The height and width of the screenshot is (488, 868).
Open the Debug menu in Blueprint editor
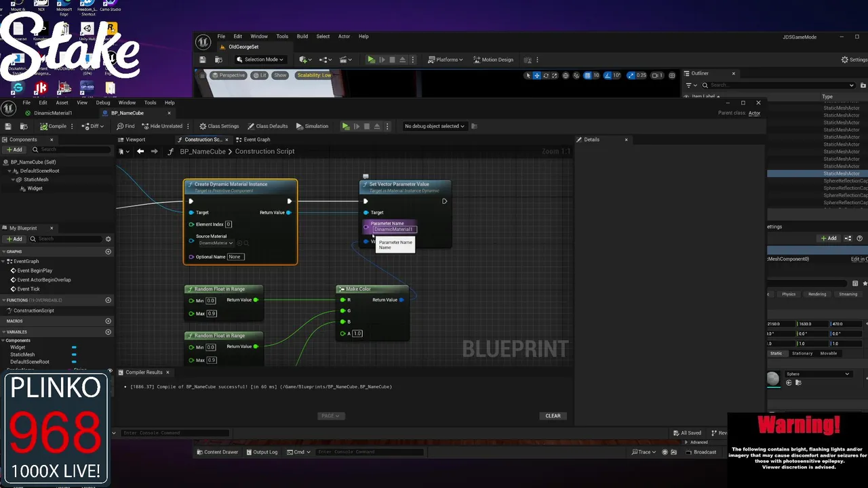click(102, 103)
